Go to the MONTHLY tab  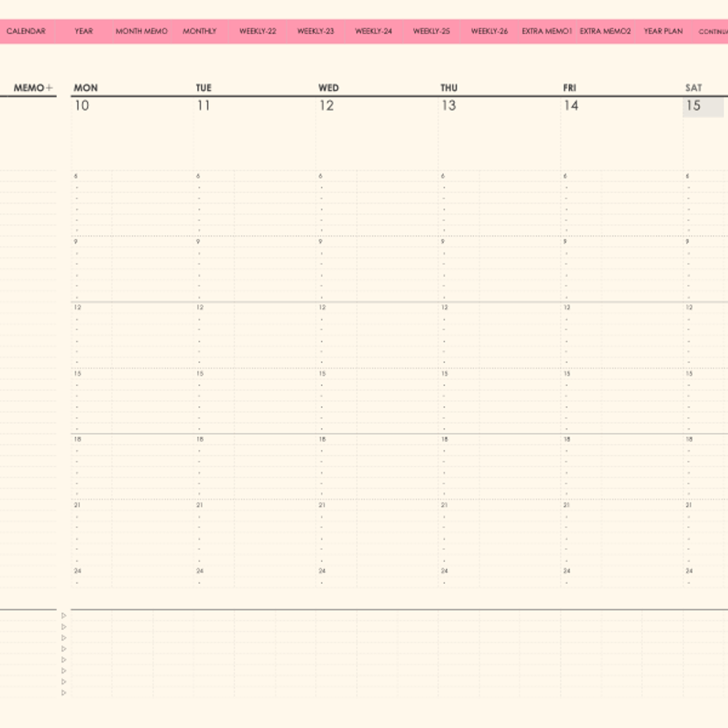click(x=199, y=31)
